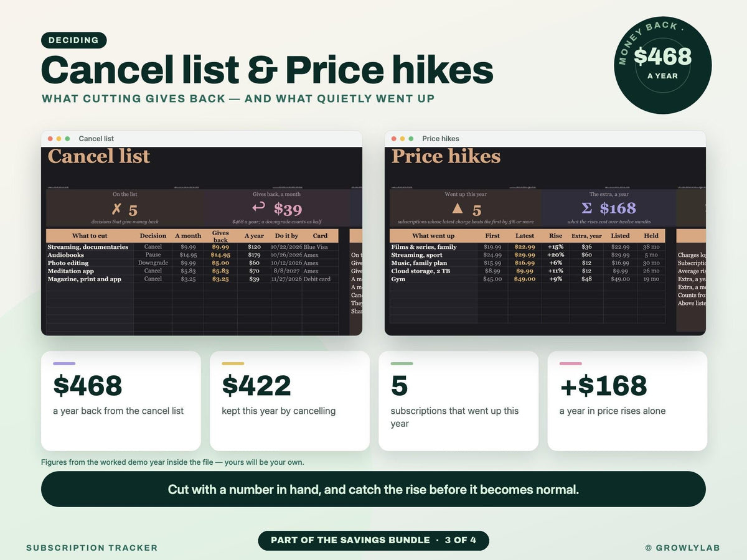This screenshot has height=560, width=747.
Task: Click the 'Price hikes' window title tab
Action: (x=441, y=139)
